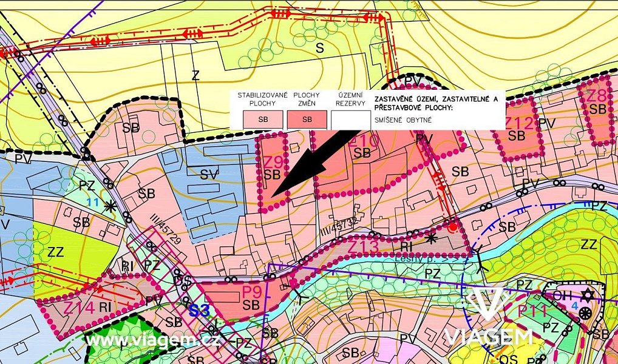Screen dimensions: 618x364
Task: Click the asterisk symbol next to number 11
Action: (x=110, y=206)
